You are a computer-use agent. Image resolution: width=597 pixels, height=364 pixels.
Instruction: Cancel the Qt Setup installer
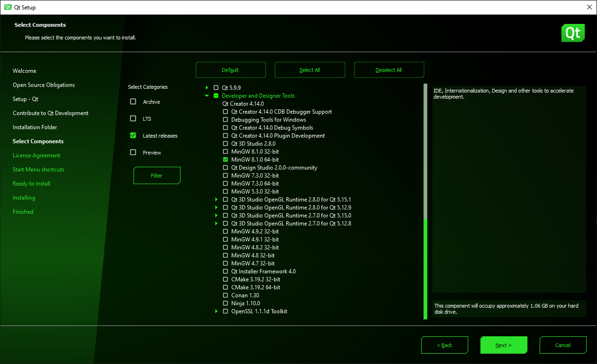click(563, 345)
